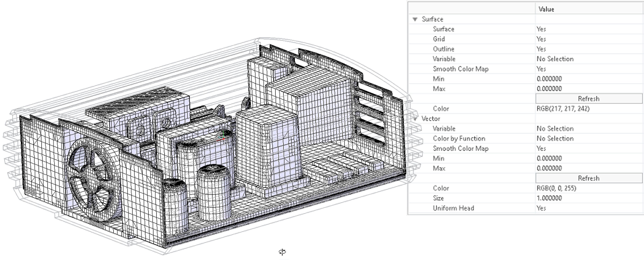Collapse the Vector section triangle
The width and height of the screenshot is (644, 260).
pyautogui.click(x=415, y=119)
